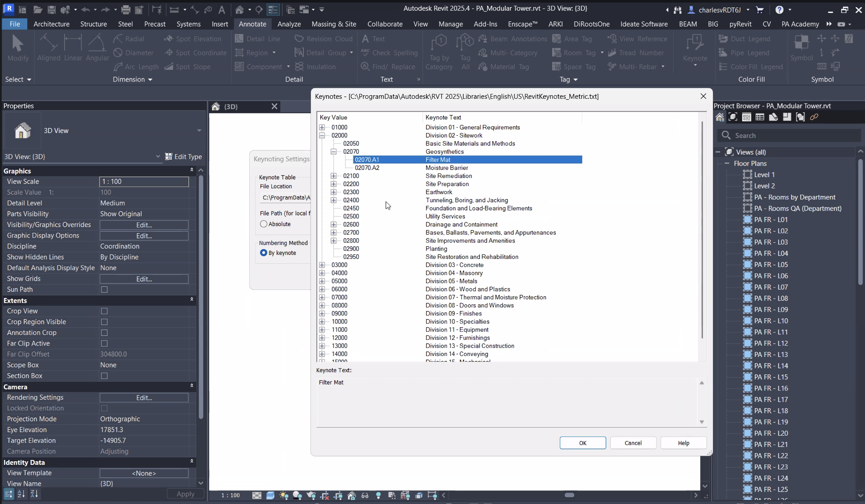Image resolution: width=865 pixels, height=504 pixels.
Task: Select the By keynote numbering radio button
Action: (264, 253)
